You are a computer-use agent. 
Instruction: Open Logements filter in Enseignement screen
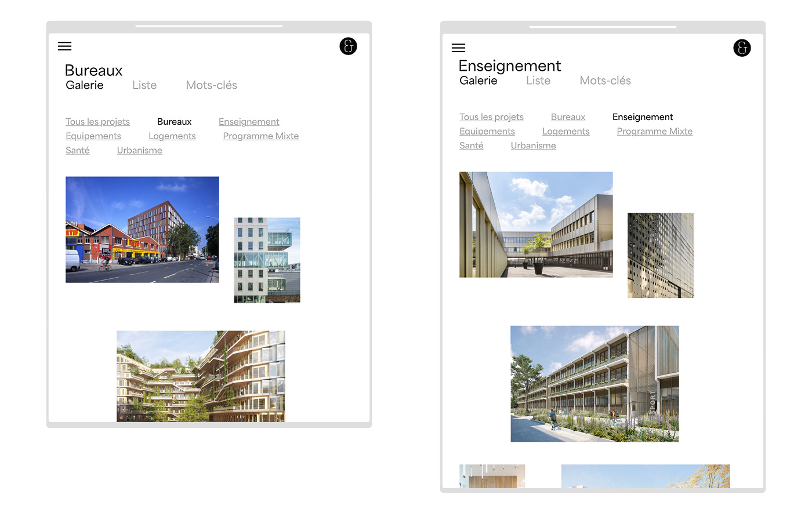566,132
